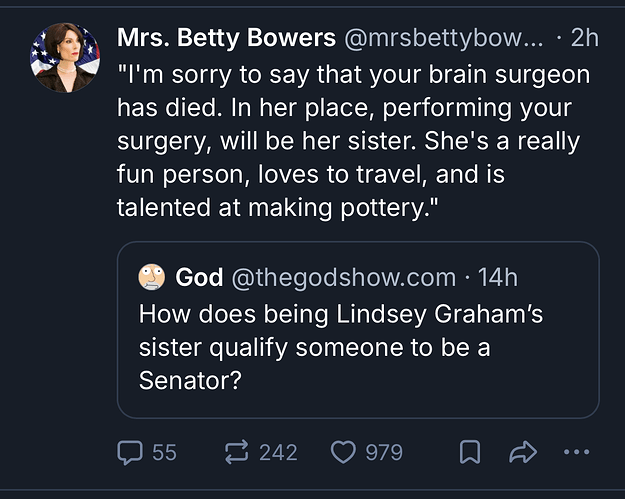Open the 14h timestamp on quoted post
Image resolution: width=625 pixels, height=499 pixels.
click(x=498, y=277)
